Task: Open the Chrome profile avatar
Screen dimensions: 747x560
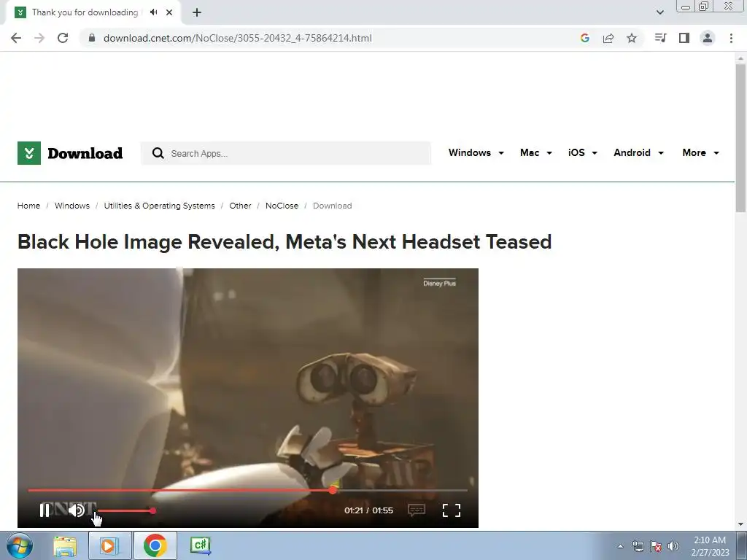Action: 708,38
